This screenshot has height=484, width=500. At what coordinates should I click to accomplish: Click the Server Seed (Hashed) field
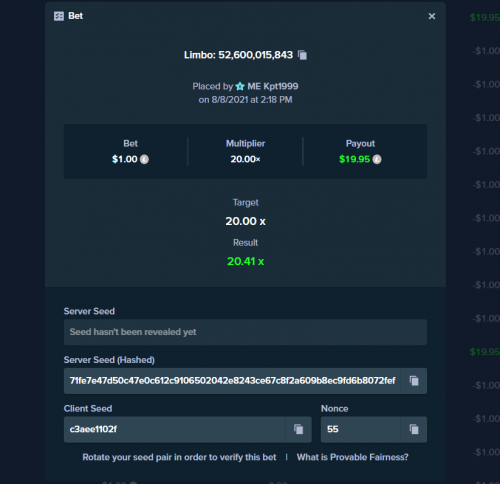232,381
